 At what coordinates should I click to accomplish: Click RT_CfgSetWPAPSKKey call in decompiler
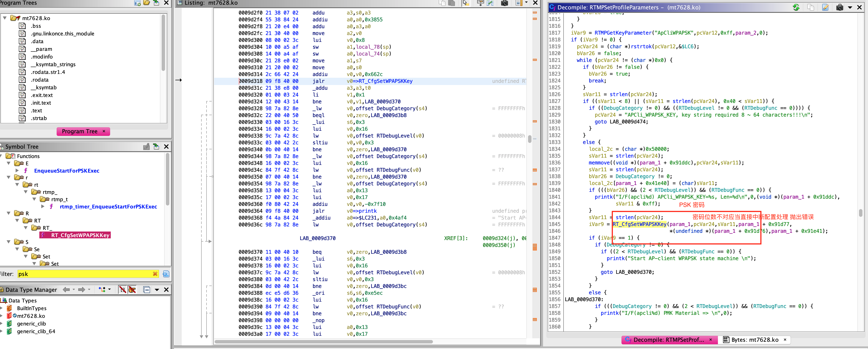coord(639,224)
